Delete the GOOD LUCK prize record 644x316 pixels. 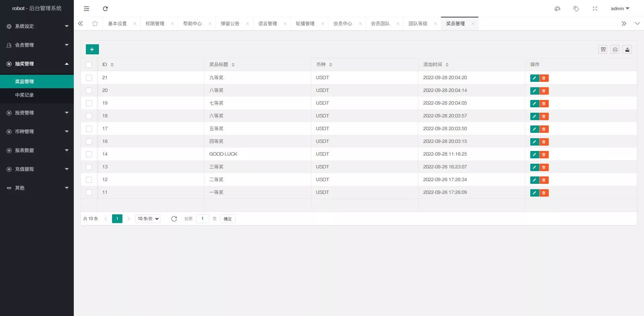[x=544, y=155]
